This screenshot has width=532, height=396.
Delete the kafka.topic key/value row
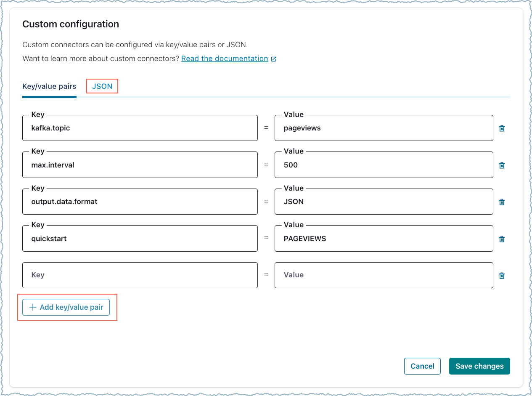click(x=501, y=128)
